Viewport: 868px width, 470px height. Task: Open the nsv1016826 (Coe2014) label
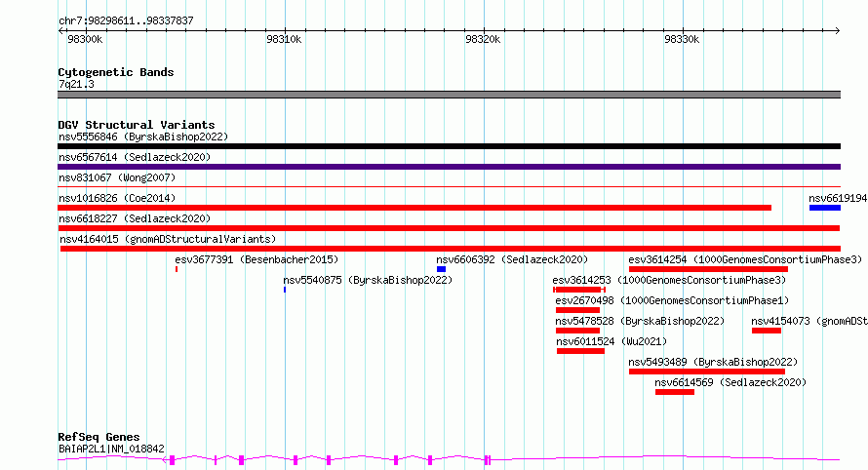point(117,198)
